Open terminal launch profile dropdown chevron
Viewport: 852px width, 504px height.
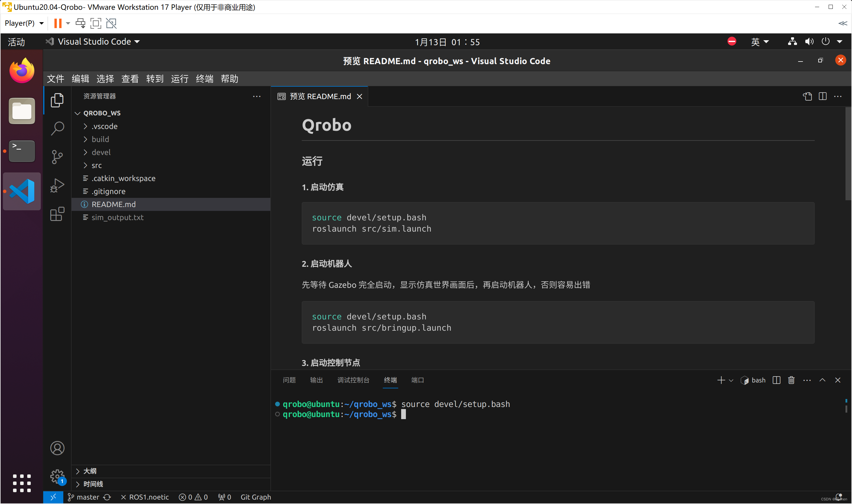(x=731, y=380)
